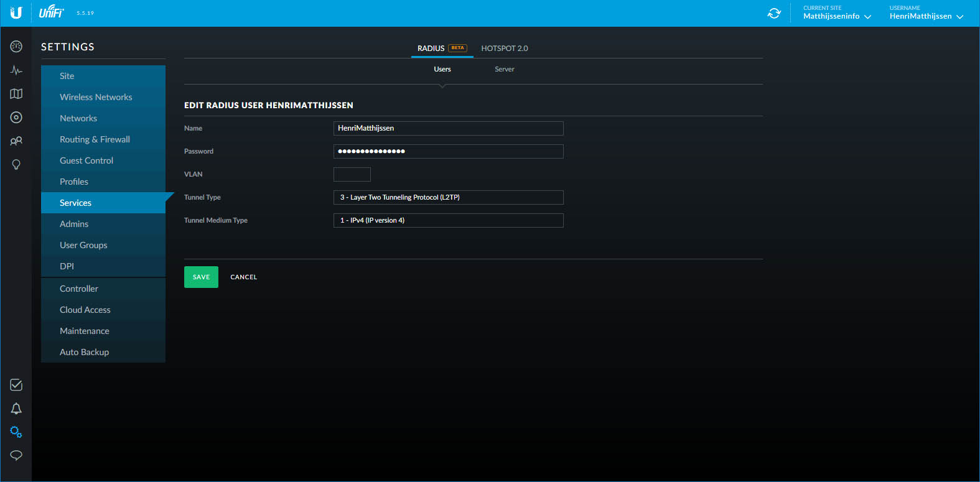The image size is (980, 482).
Task: Open the Insights lightbulb icon
Action: 16,165
